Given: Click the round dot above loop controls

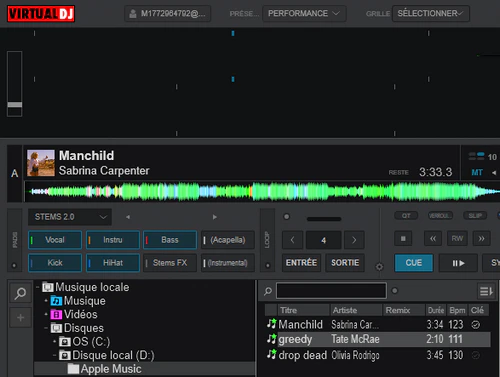Looking at the screenshot, I should coord(286,217).
